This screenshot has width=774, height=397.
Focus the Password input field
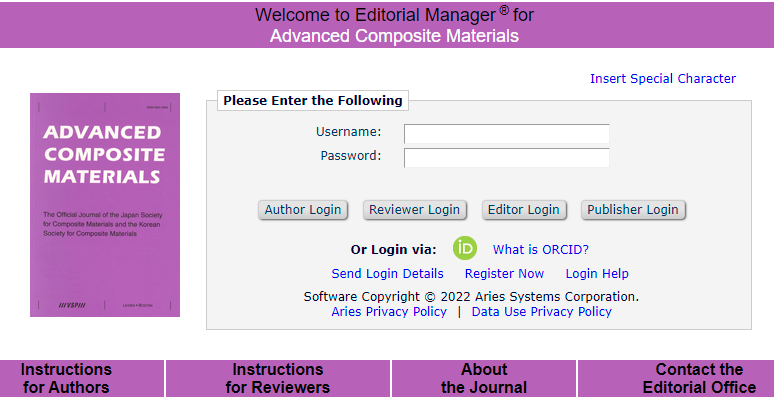tap(506, 158)
